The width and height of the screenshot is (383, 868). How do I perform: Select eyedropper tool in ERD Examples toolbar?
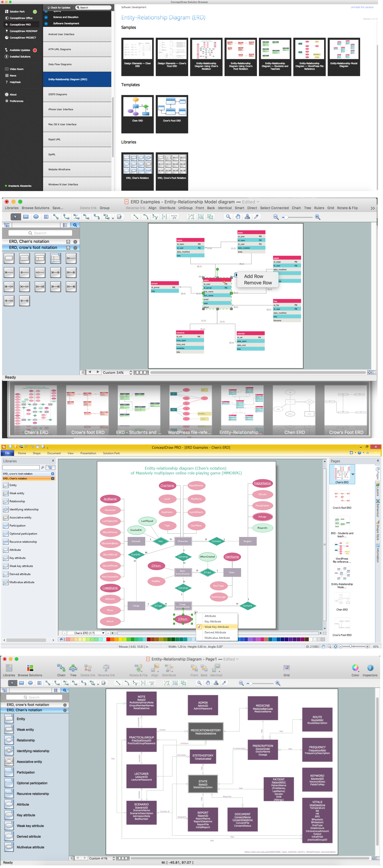[256, 217]
